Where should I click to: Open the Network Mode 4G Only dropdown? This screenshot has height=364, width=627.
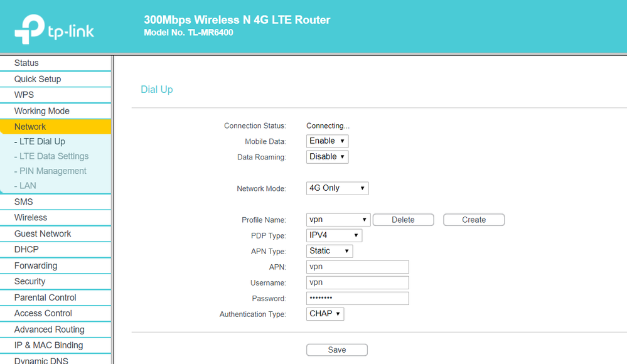pyautogui.click(x=337, y=188)
